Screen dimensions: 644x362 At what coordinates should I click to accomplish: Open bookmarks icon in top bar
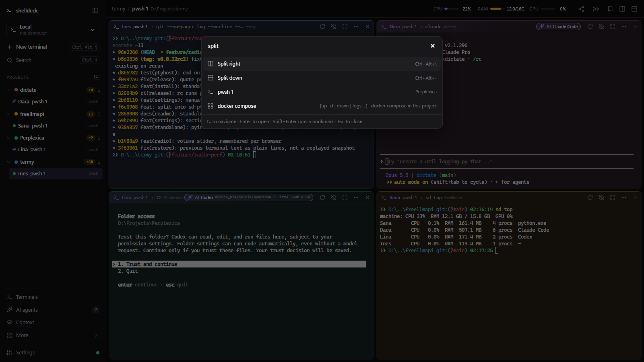pos(610,9)
